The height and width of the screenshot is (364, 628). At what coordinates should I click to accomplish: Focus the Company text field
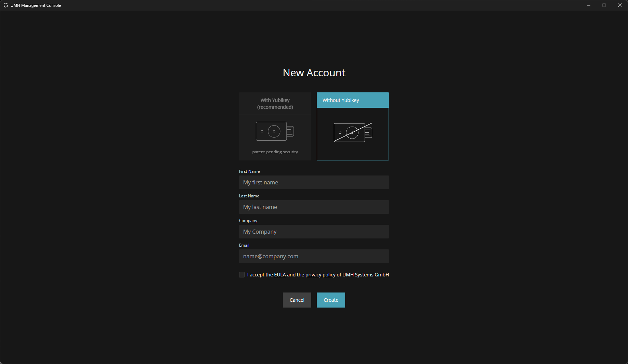tap(314, 232)
